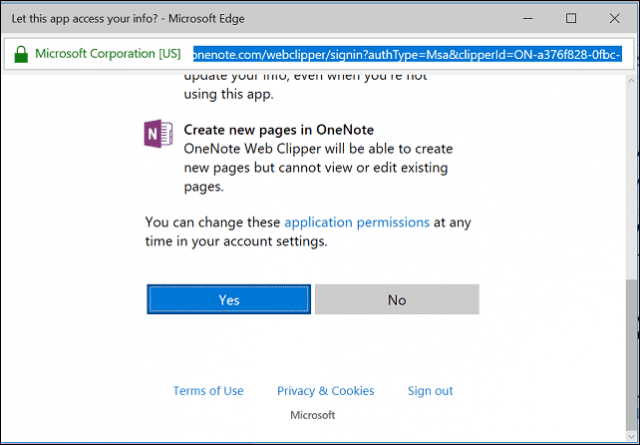Image resolution: width=640 pixels, height=445 pixels.
Task: Click the 'OneNote Web Clipper will be able' description
Action: (318, 167)
